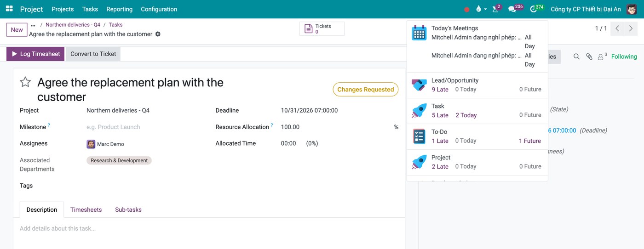Show the Milestone help tooltip question mark
Screen dimensions: 644x249
tap(49, 125)
